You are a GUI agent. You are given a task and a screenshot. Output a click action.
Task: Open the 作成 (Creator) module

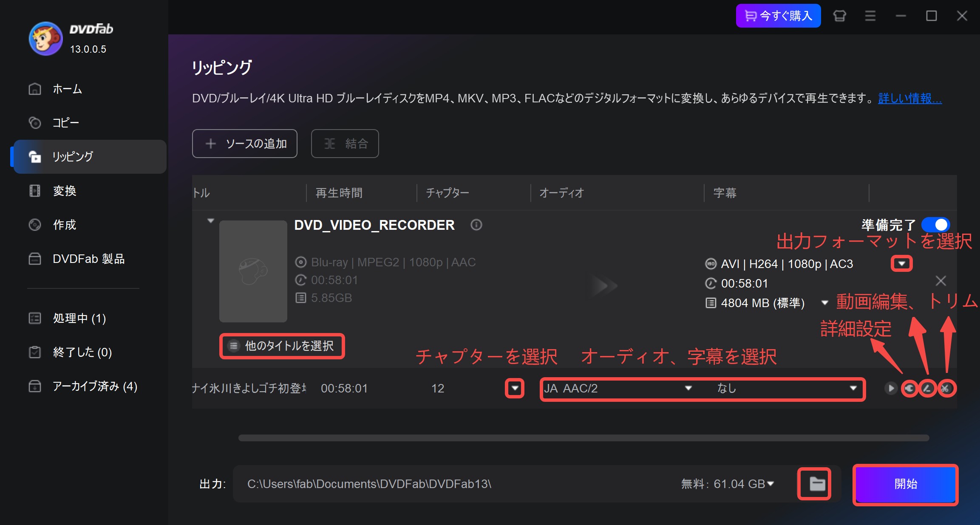tap(65, 225)
